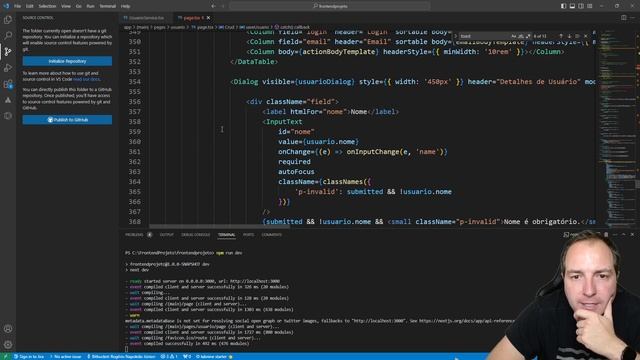Viewport: 640px width, 360px height.
Task: Open the View menu
Action: pyautogui.click(x=66, y=6)
